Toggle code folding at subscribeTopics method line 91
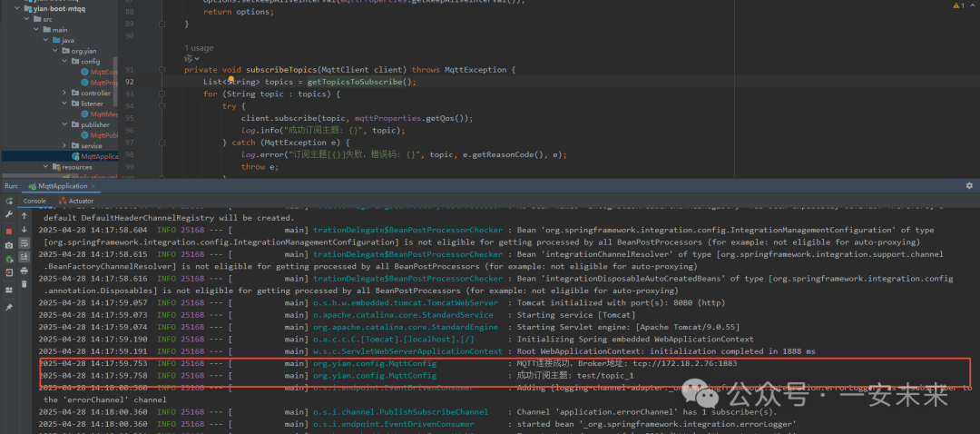 tap(161, 70)
